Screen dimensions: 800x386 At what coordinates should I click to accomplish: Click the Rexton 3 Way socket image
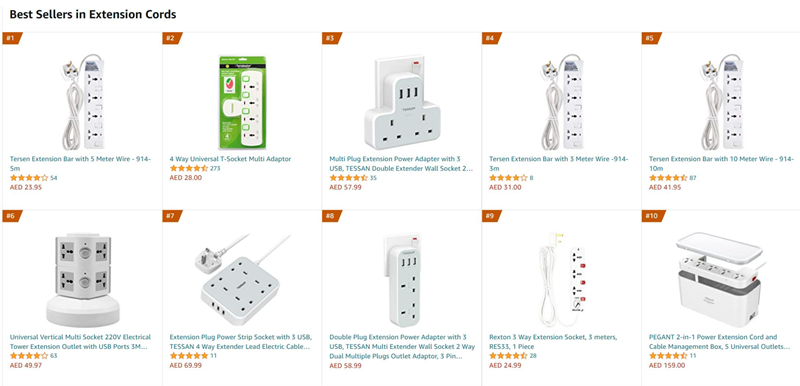(x=562, y=279)
